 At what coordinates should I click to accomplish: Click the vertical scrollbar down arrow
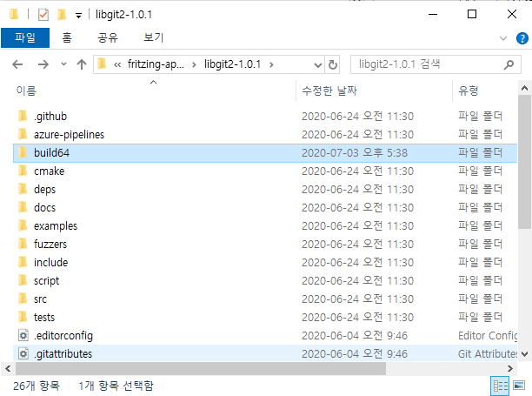pyautogui.click(x=524, y=354)
